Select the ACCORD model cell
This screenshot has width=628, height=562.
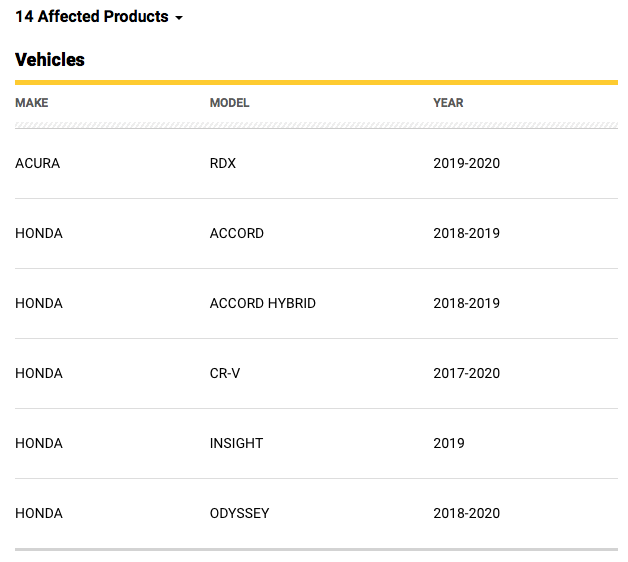point(237,233)
